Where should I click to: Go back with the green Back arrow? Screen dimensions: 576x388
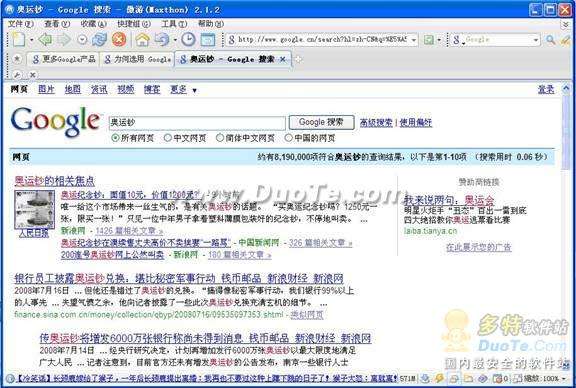coord(45,39)
